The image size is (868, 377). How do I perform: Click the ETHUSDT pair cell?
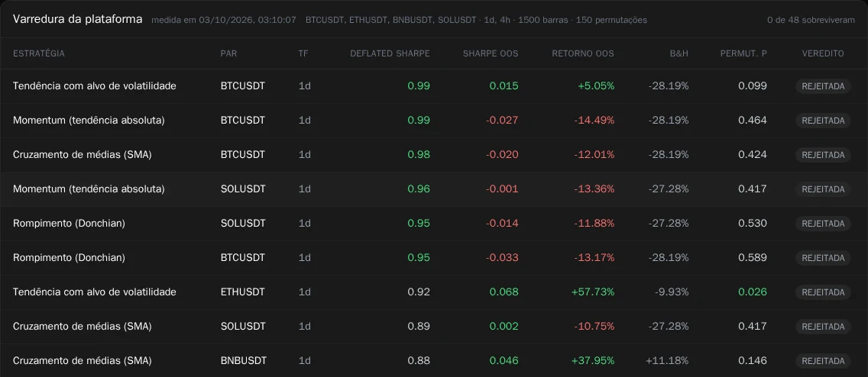(242, 292)
